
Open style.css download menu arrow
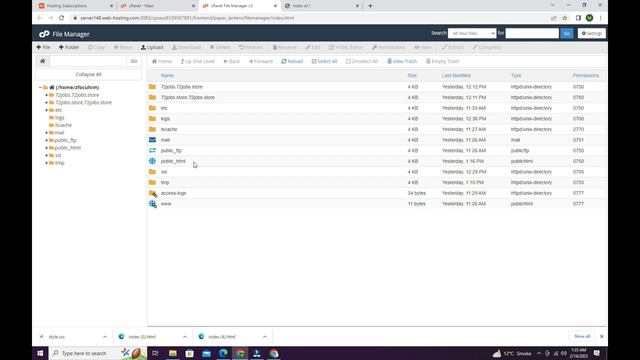pos(105,337)
